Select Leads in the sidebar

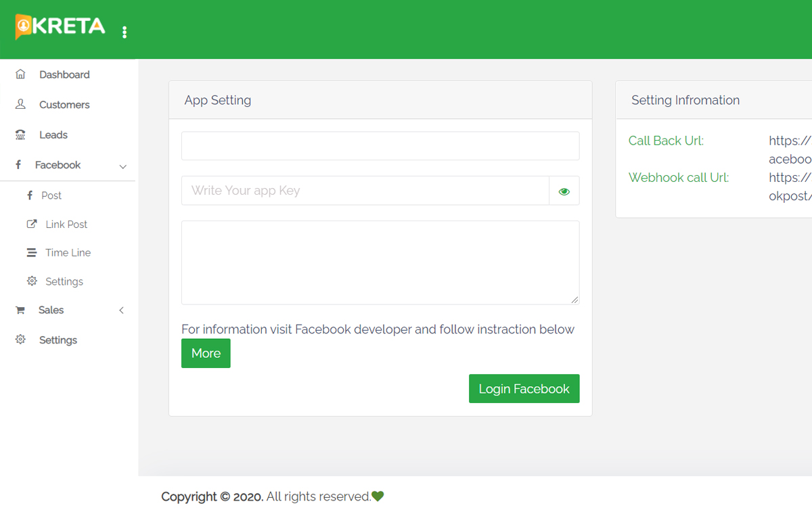point(53,135)
